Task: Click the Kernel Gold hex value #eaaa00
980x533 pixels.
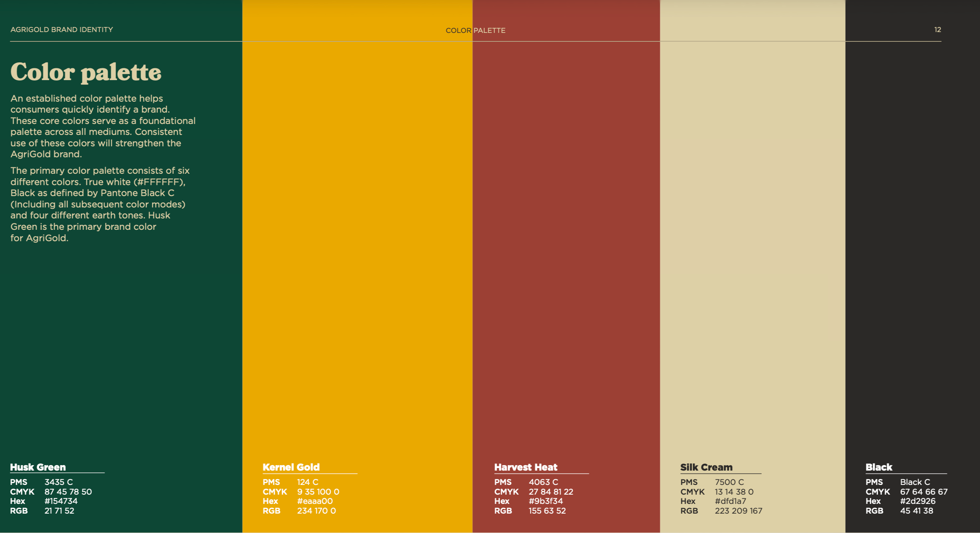Action: [x=315, y=501]
